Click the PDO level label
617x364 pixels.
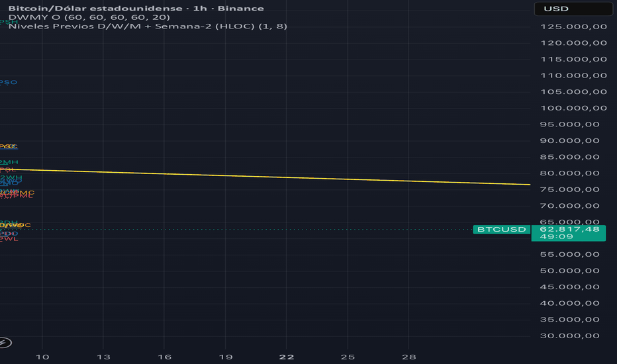(9, 234)
